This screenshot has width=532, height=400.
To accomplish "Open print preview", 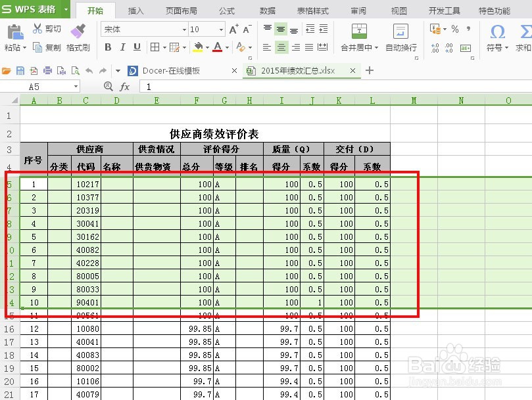I will [76, 71].
